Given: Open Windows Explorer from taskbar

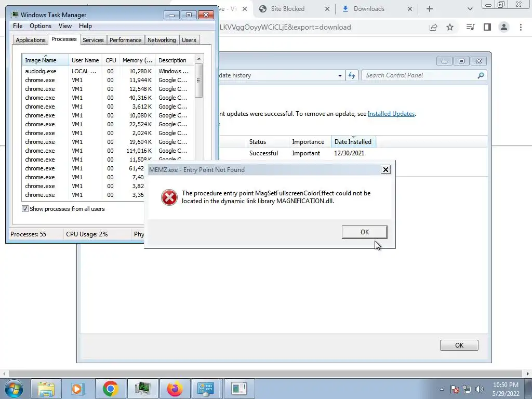Looking at the screenshot, I should [46, 389].
